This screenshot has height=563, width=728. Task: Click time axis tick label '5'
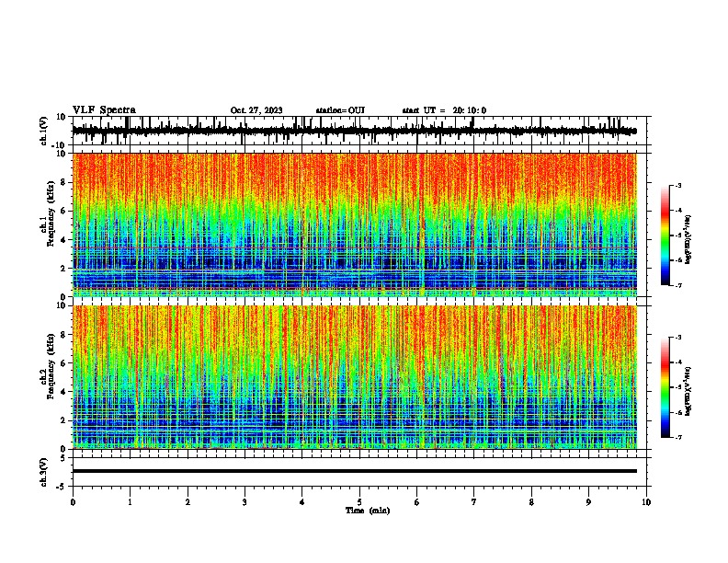tap(359, 502)
